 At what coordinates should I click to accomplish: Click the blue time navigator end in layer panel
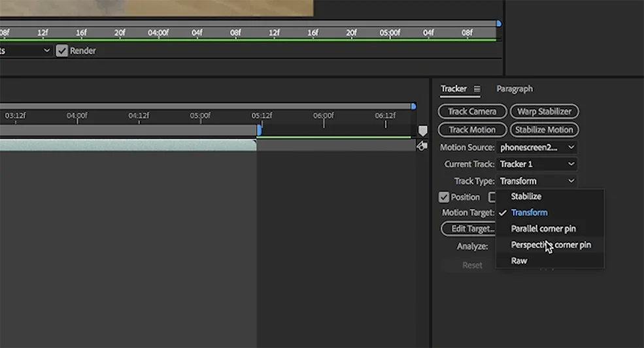(x=499, y=24)
